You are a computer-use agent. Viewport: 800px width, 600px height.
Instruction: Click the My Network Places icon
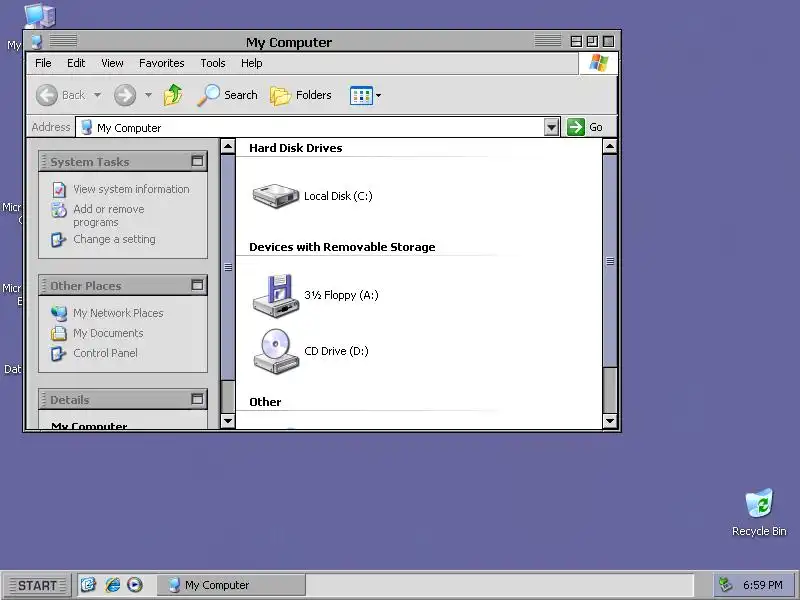[59, 314]
